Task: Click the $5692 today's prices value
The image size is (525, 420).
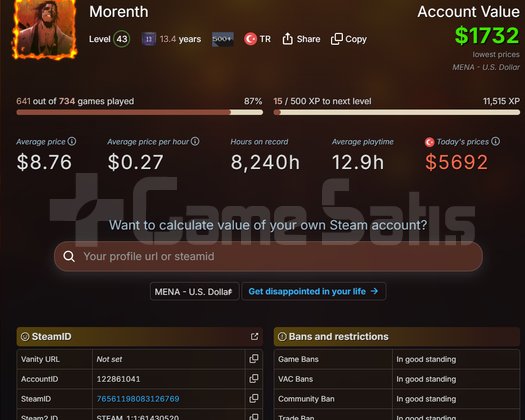Action: (x=457, y=162)
